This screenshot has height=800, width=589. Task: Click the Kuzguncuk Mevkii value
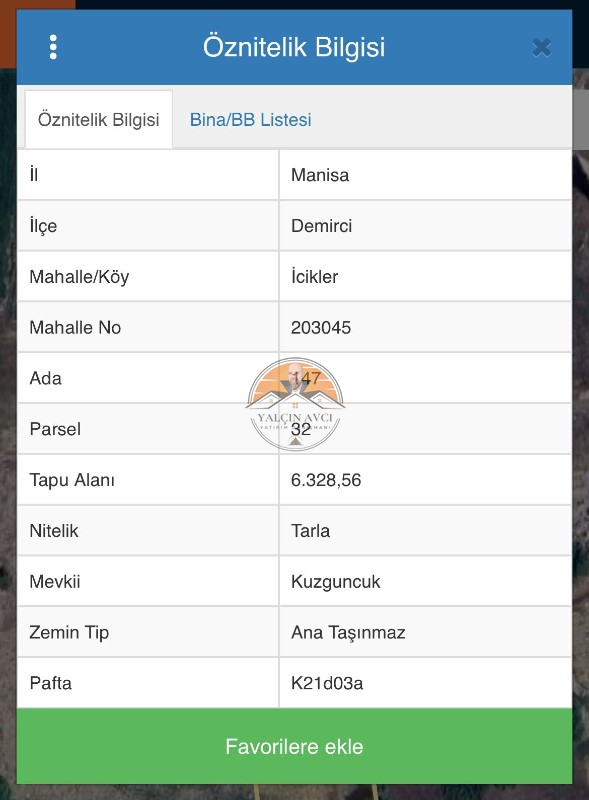336,582
